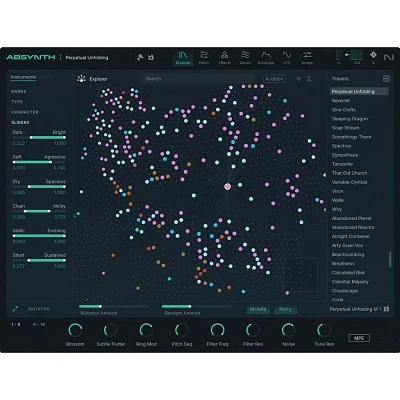Click the Pitch Seq macro knob
Viewport: 400px width, 400px height.
[x=182, y=330]
